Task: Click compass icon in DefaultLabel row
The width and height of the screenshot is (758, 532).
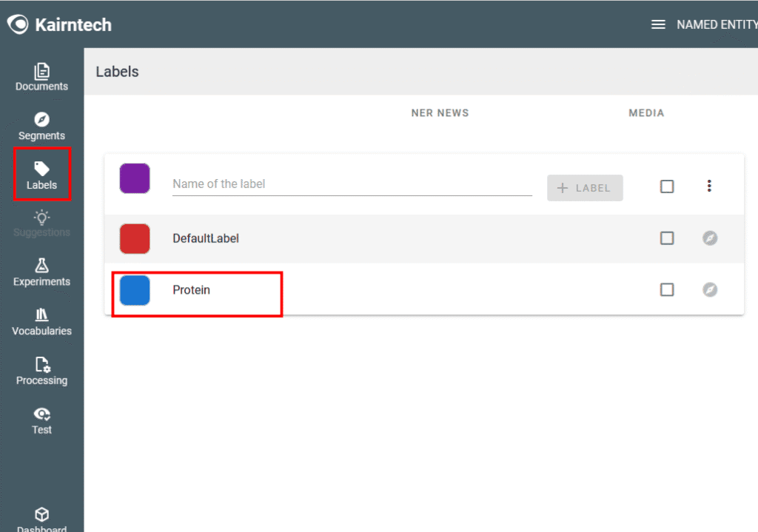Action: [x=709, y=238]
